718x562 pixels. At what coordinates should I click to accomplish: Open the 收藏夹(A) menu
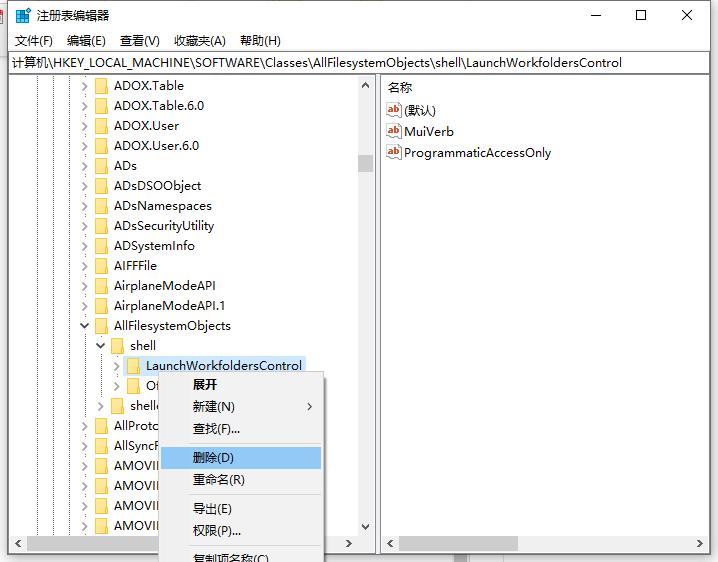200,41
